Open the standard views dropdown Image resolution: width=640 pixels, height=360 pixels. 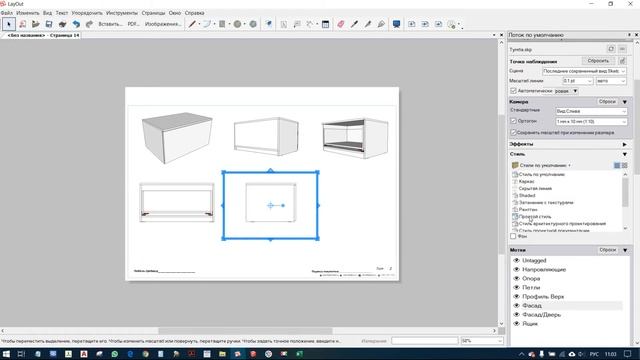click(591, 111)
